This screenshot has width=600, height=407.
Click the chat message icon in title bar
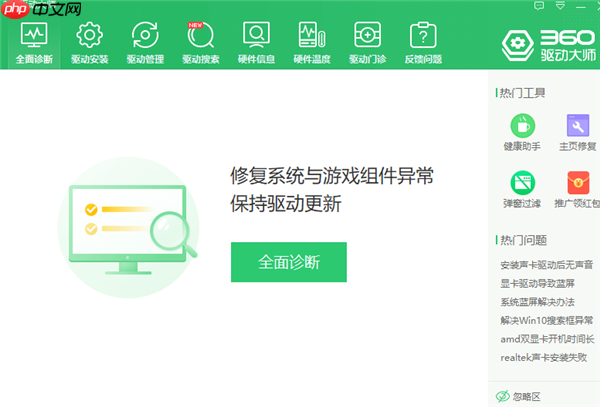coord(539,6)
